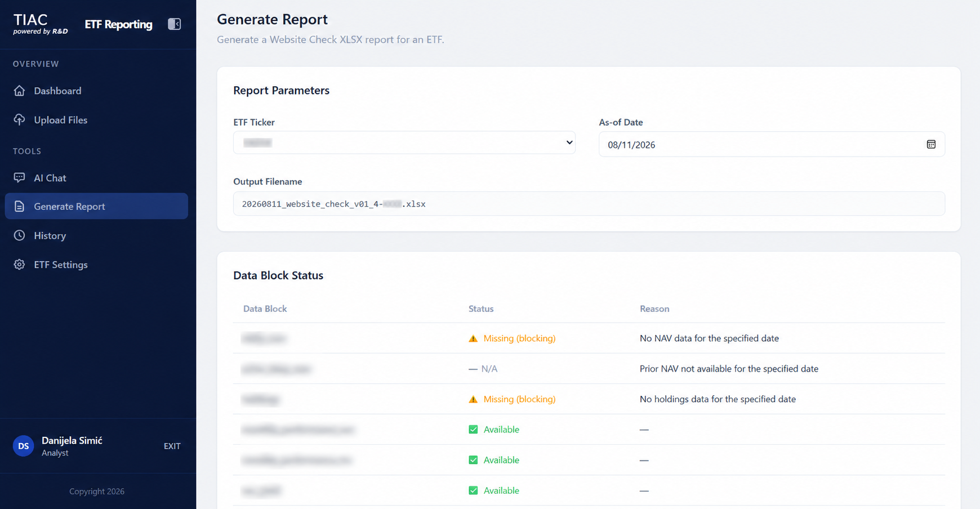Click the ETF Reporting title
Image resolution: width=980 pixels, height=509 pixels.
118,24
